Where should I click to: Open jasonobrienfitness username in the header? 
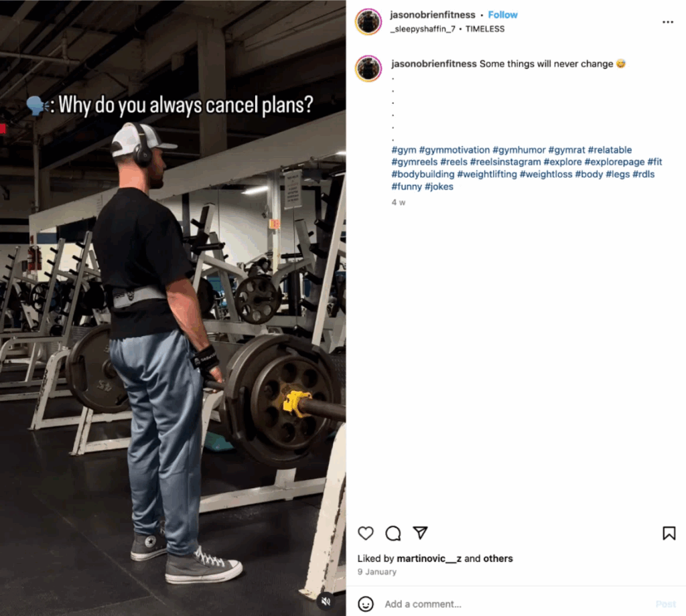[433, 15]
